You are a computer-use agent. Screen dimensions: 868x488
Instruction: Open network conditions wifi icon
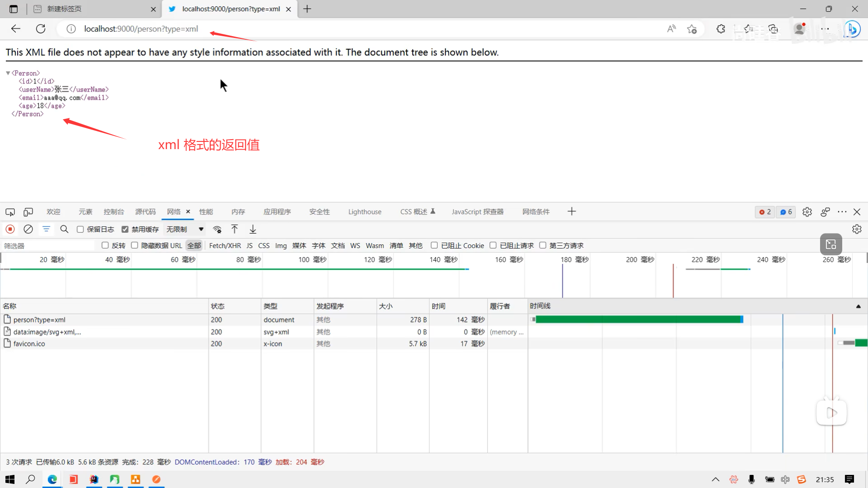217,229
